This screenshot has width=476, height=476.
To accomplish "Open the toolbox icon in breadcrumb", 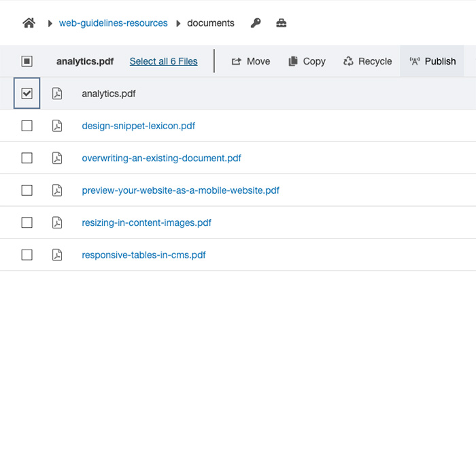I will coord(282,23).
